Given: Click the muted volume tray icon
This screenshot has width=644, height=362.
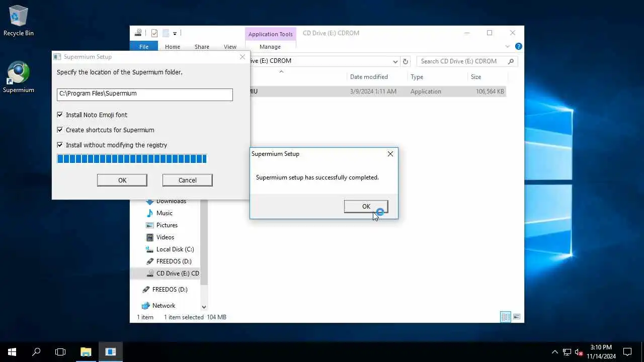Looking at the screenshot, I should (x=579, y=352).
